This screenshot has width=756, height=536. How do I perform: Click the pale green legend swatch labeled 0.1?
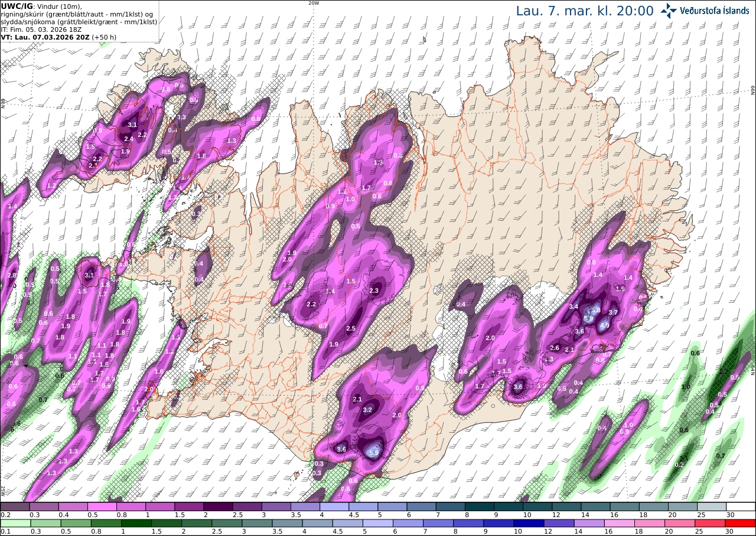[x=15, y=523]
